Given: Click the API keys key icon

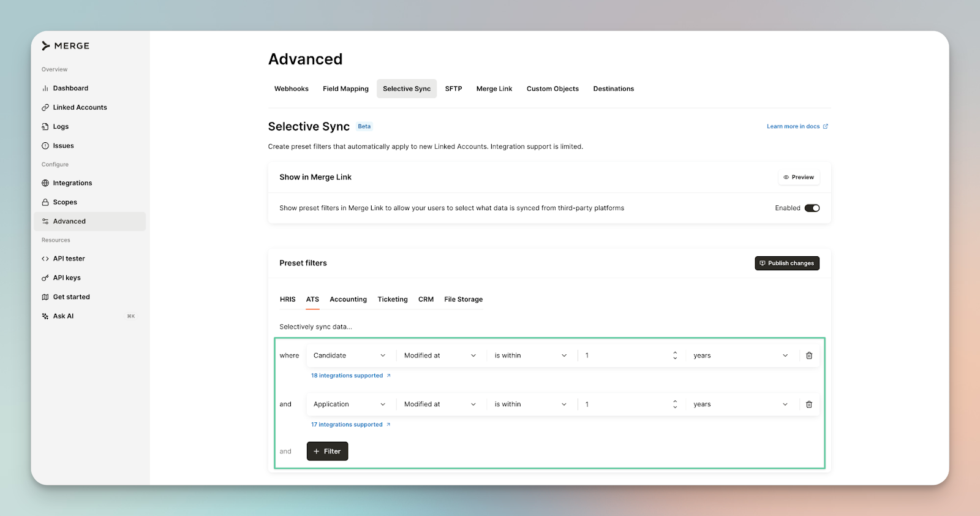Looking at the screenshot, I should coord(45,278).
